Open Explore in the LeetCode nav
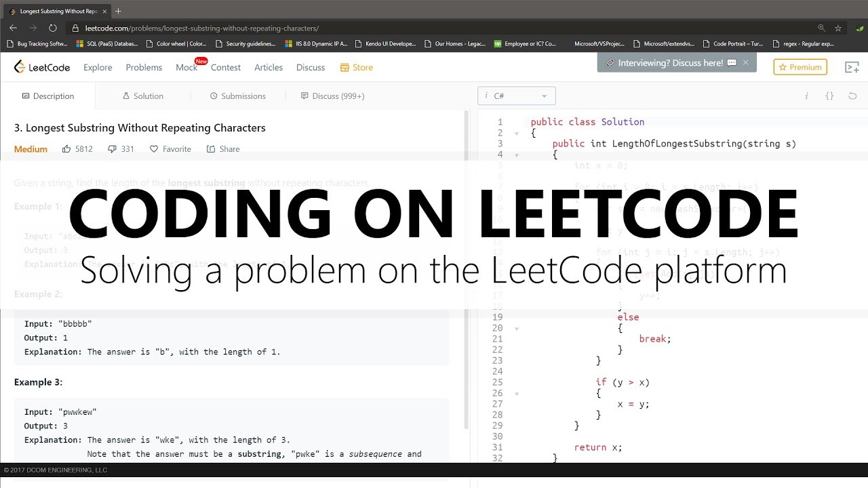Image resolution: width=868 pixels, height=488 pixels. pyautogui.click(x=98, y=67)
